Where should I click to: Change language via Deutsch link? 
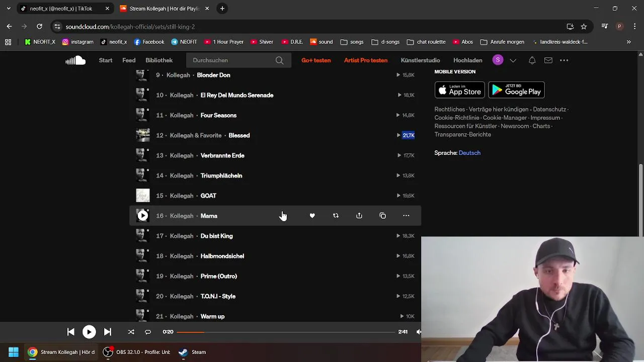[x=469, y=153]
